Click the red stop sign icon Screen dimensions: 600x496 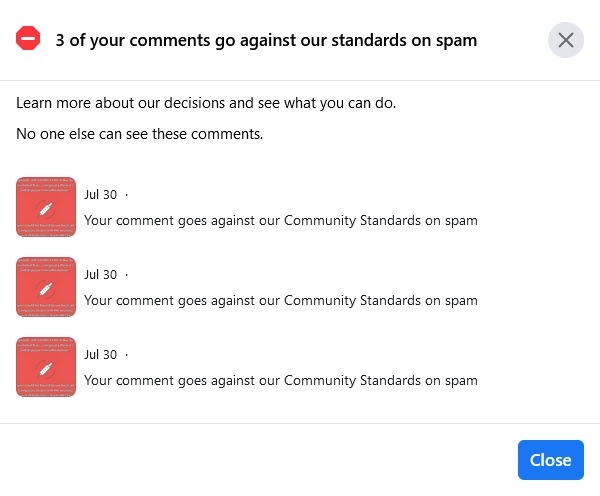point(29,40)
